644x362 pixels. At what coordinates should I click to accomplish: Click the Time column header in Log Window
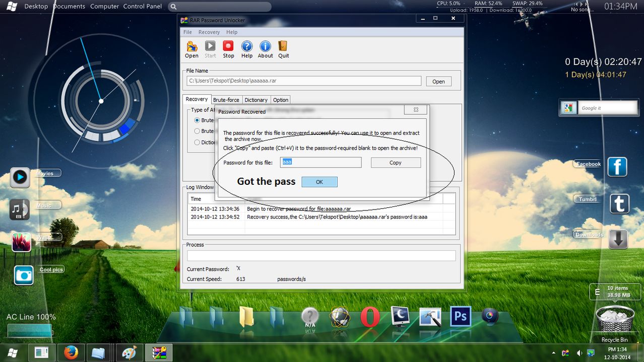(216, 199)
